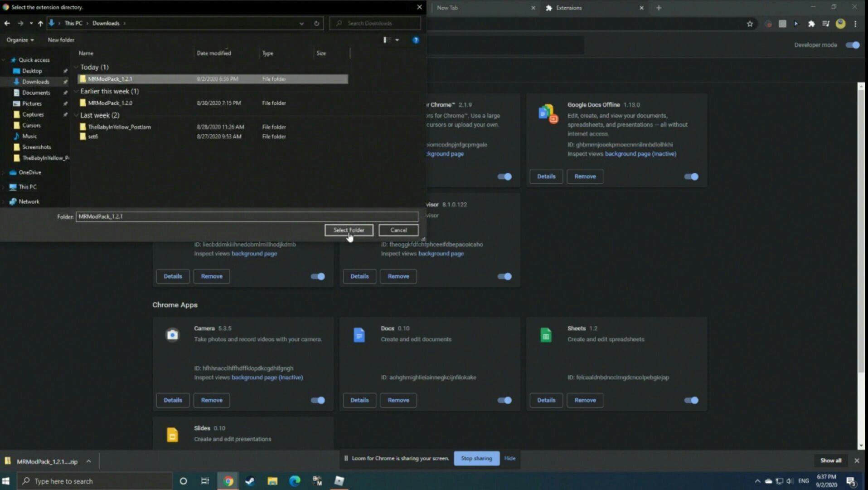This screenshot has width=868, height=490.
Task: Open Chrome's Extensions puzzle icon in toolbar
Action: click(x=811, y=24)
